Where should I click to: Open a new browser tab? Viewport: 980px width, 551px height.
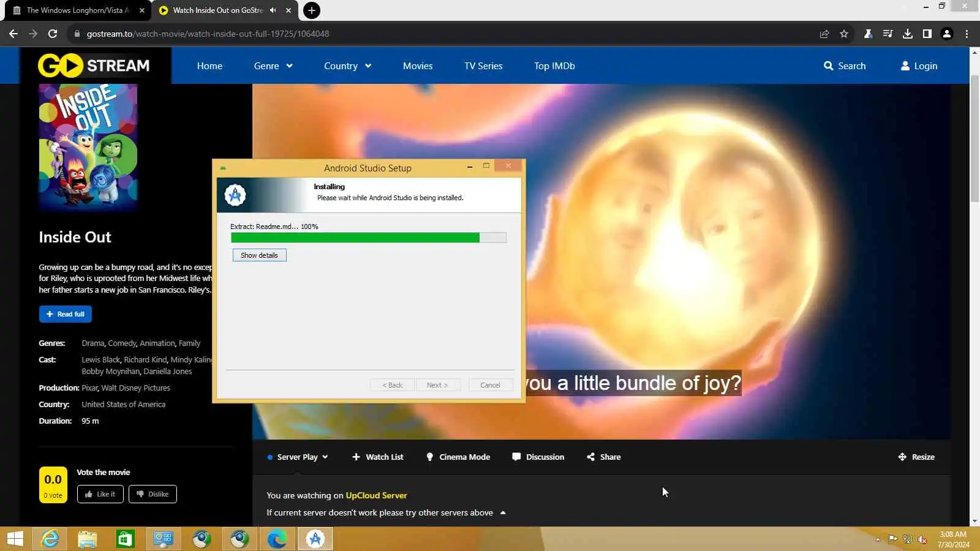pos(312,10)
